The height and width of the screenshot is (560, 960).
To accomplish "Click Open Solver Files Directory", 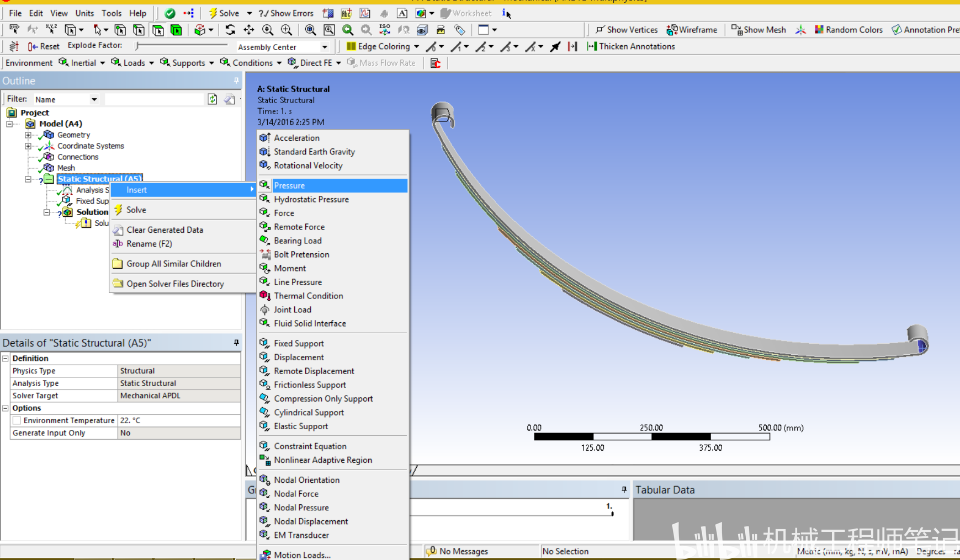I will [x=184, y=284].
